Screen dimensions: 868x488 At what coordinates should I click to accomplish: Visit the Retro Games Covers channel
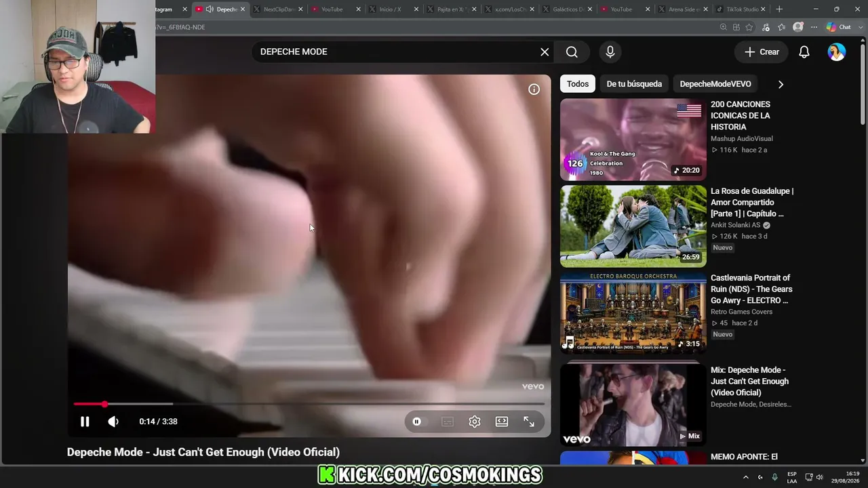pos(742,312)
